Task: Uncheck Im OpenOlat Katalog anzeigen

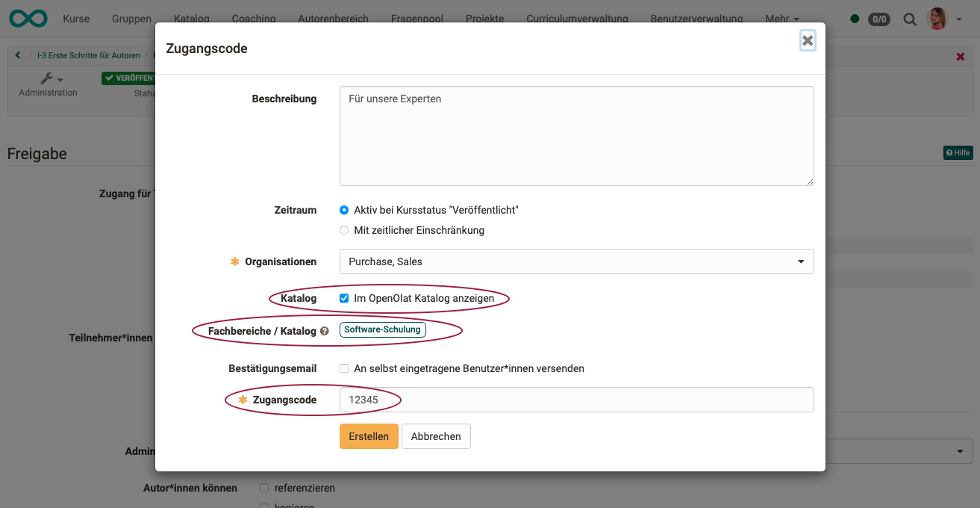Action: [344, 298]
